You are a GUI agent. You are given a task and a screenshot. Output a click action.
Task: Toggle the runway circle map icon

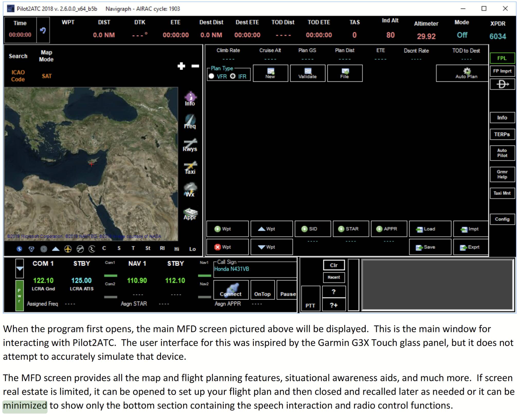point(80,249)
